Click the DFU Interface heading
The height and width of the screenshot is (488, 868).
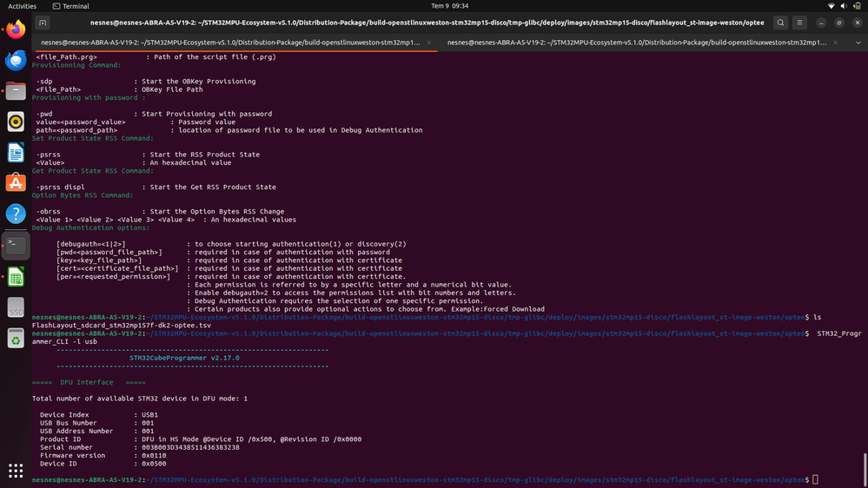(x=89, y=382)
